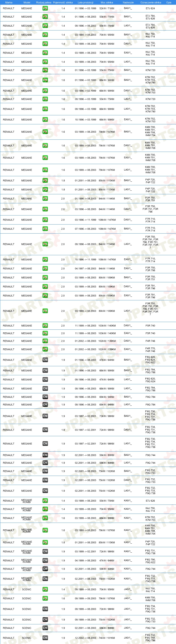Click ON icon in Megane F9Q 738 LA0/1_ row
This screenshot has width=176, height=644.
pyautogui.click(x=45, y=491)
